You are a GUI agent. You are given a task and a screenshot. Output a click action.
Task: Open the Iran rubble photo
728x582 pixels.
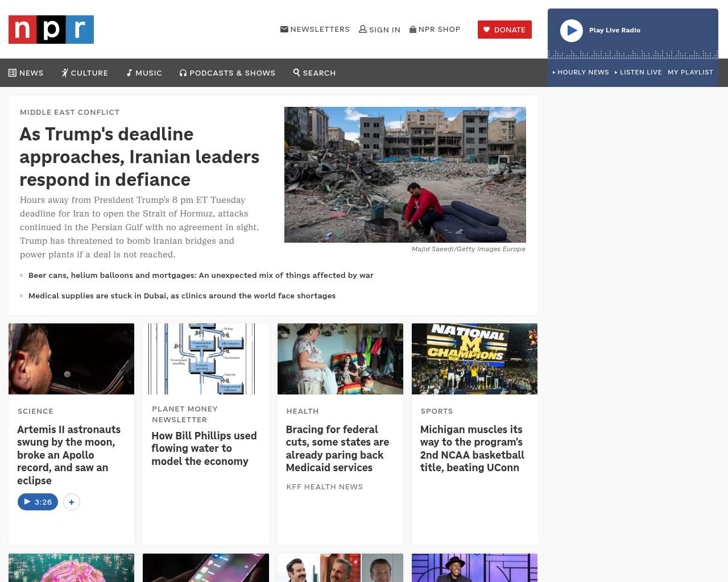pyautogui.click(x=405, y=174)
